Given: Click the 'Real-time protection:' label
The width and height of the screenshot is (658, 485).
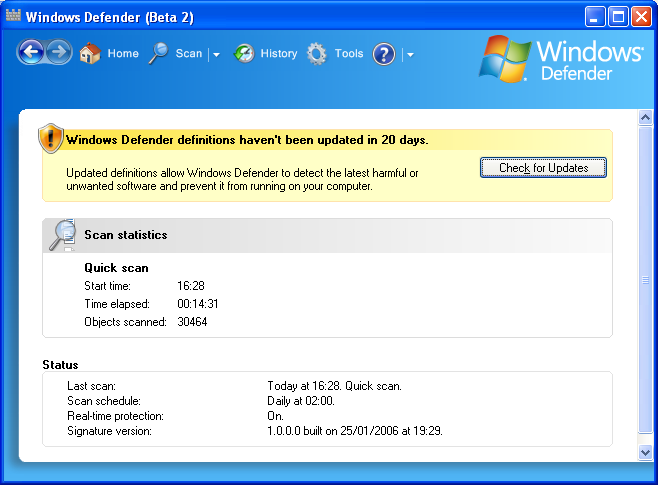Looking at the screenshot, I should [x=115, y=416].
